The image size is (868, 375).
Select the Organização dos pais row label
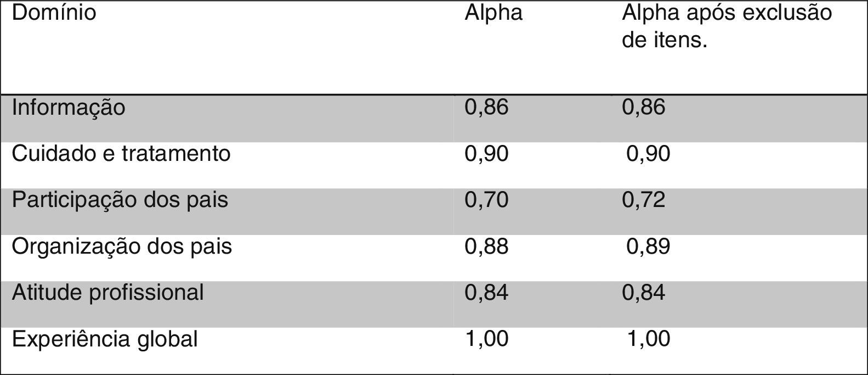tap(122, 247)
